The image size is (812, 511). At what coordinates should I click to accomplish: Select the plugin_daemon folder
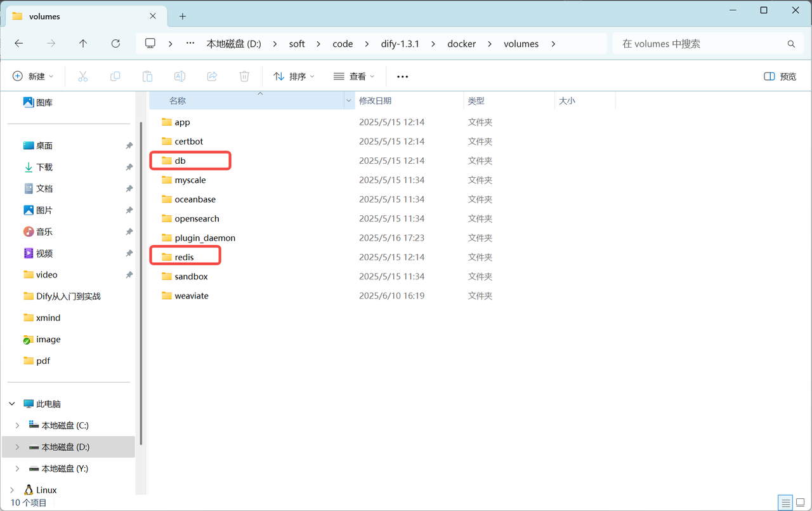(x=204, y=238)
